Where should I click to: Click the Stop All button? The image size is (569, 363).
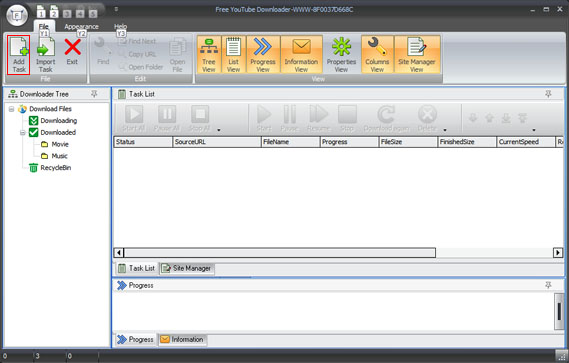tap(200, 118)
